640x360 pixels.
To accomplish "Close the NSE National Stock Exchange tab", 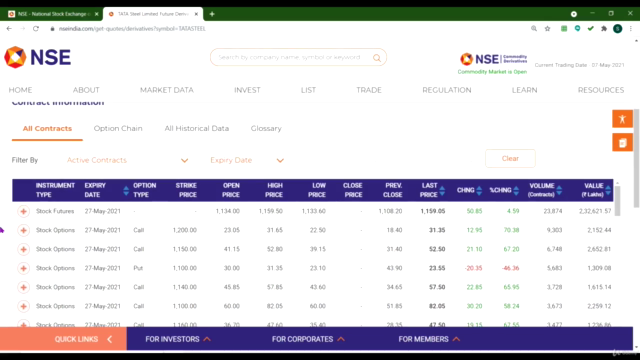I will (97, 14).
